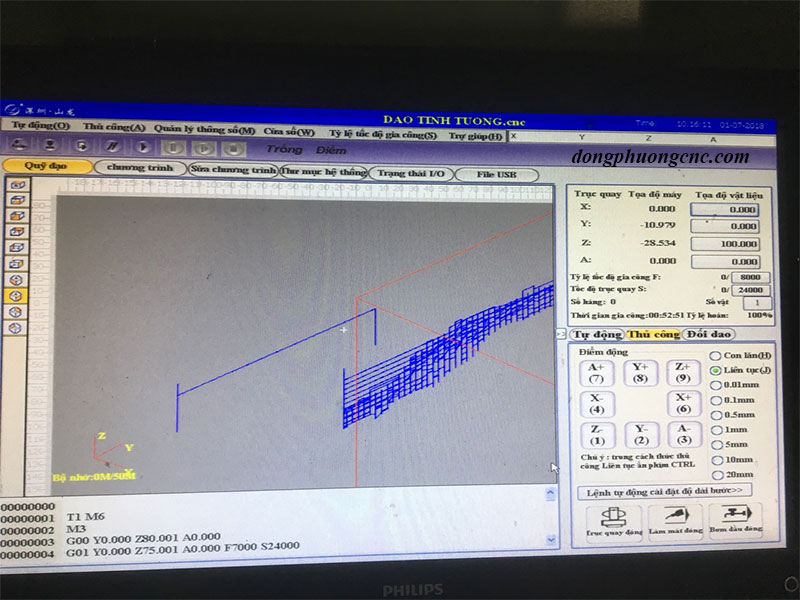The image size is (800, 600).
Task: Jog axis with Y+ (8) button
Action: [x=640, y=372]
